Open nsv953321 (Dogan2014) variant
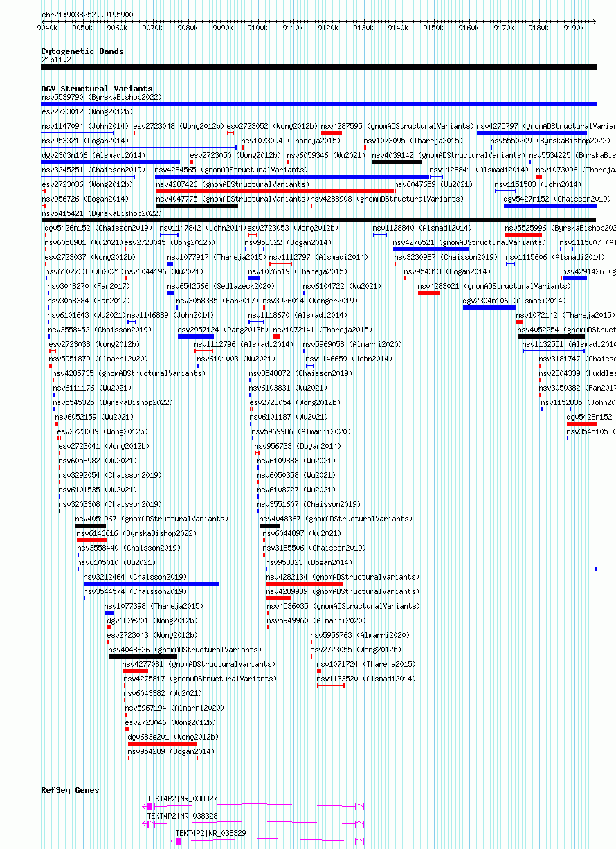This screenshot has width=616, height=849. tap(85, 141)
